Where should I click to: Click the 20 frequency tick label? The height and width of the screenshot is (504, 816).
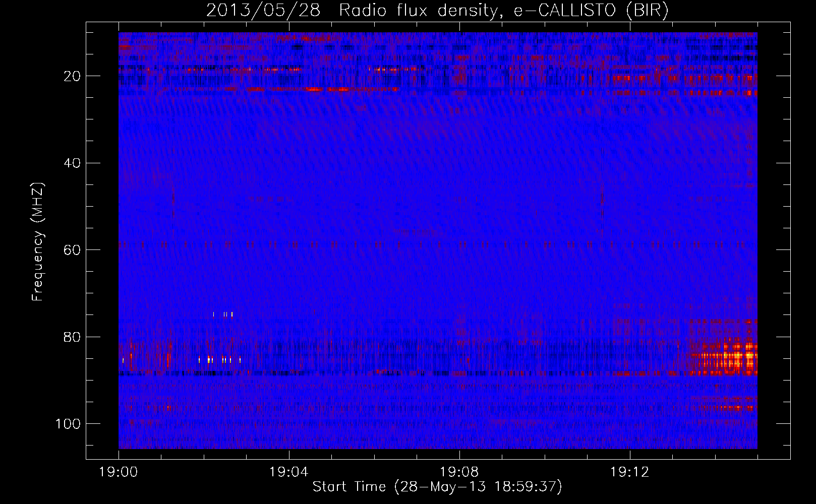[x=72, y=76]
